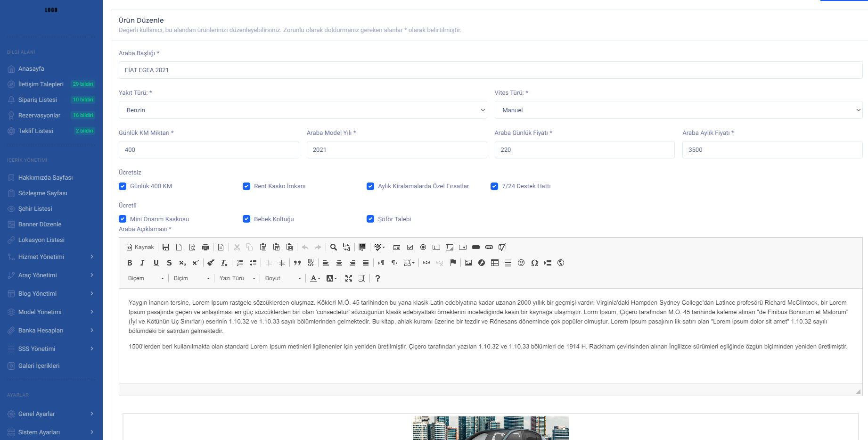Insert a numbered list
The image size is (868, 440).
pos(240,263)
